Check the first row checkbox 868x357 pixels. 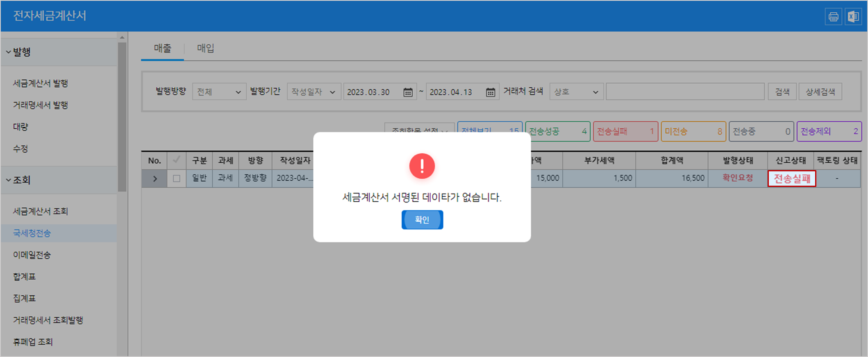[x=177, y=179]
